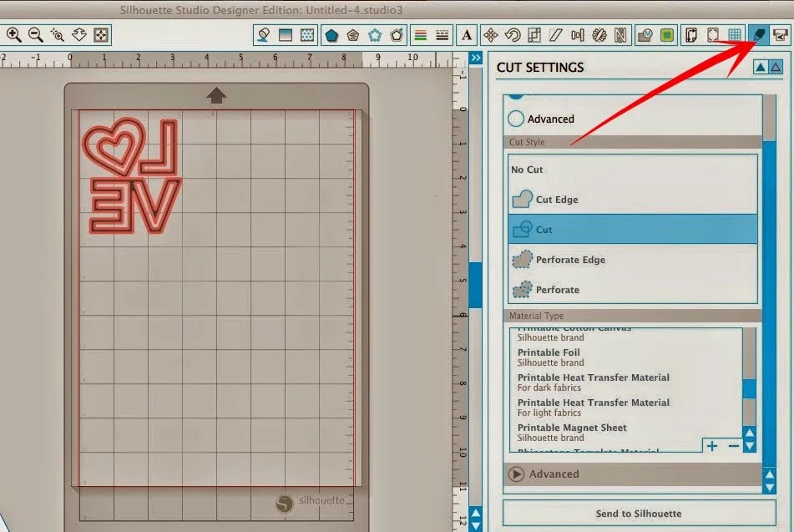Open the Line Color icon
This screenshot has width=794, height=532.
tap(420, 35)
